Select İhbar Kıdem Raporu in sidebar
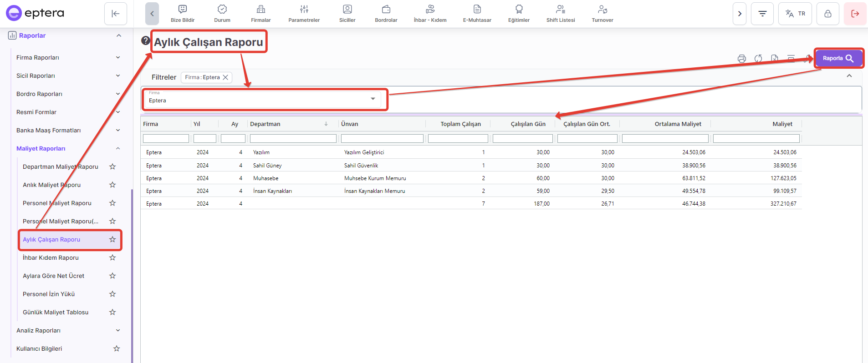The height and width of the screenshot is (363, 868). [x=51, y=257]
